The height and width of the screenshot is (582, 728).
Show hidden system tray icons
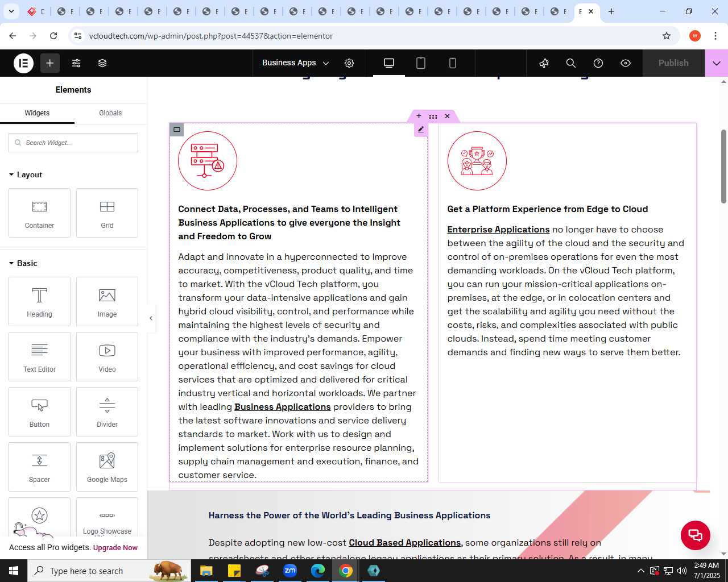tap(641, 571)
